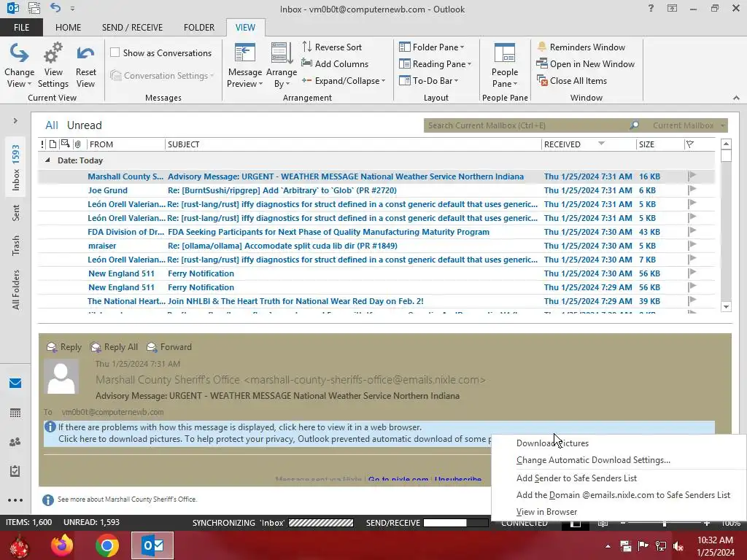Open the To-Do Bar dropdown
The height and width of the screenshot is (560, 747).
click(x=429, y=80)
